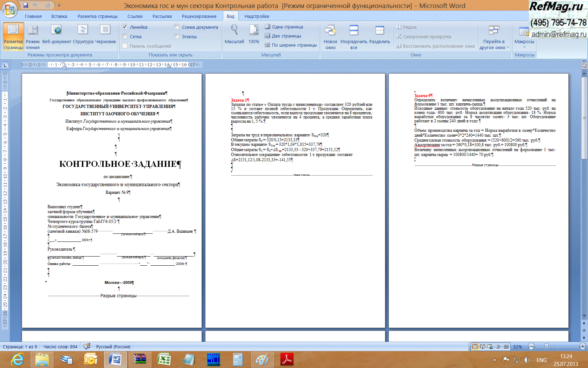Click Две страницы button
Screen dimensions: 588x368
point(283,36)
